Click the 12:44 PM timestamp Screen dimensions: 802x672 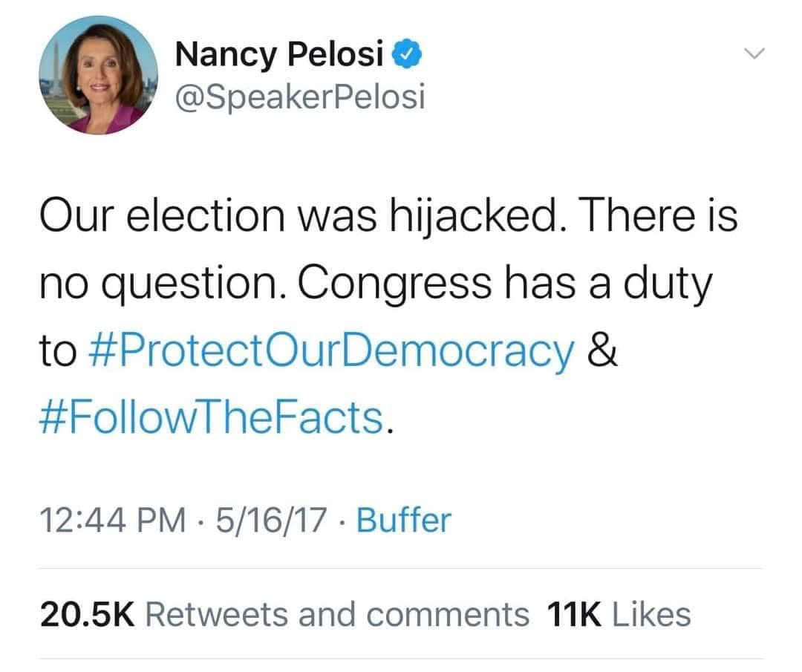pos(114,520)
